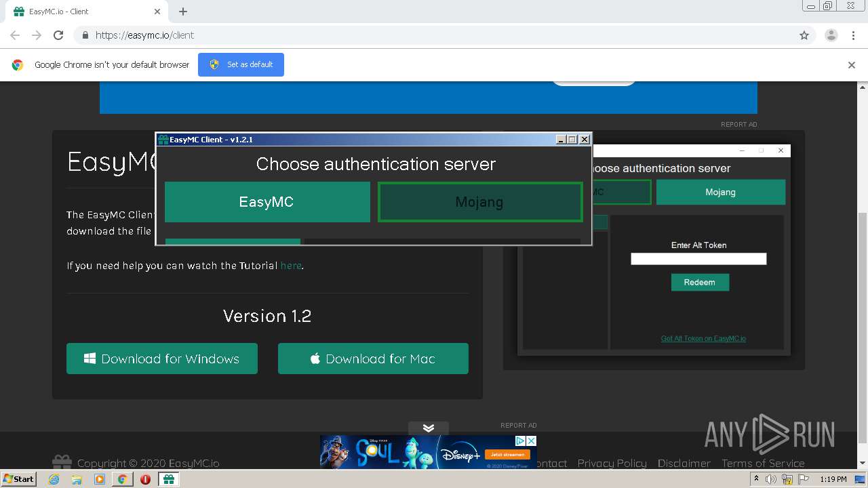Open Terms of Service footer link

click(x=763, y=463)
